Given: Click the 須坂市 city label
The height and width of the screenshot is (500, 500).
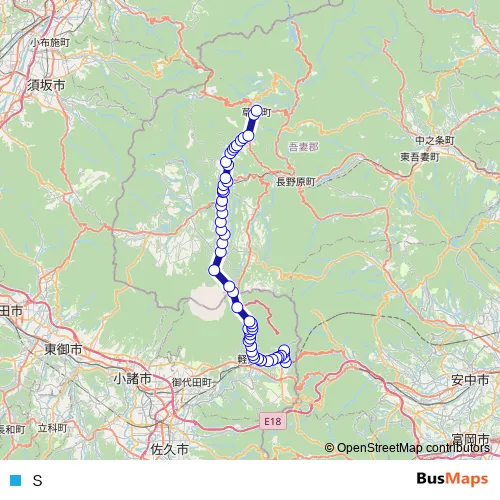Looking at the screenshot, I should pyautogui.click(x=46, y=85).
